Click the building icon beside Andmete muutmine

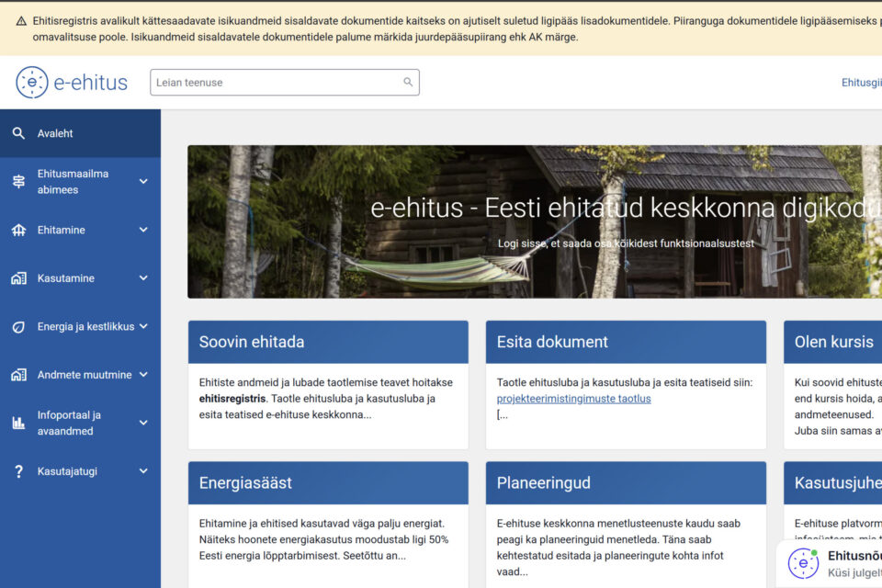(18, 375)
